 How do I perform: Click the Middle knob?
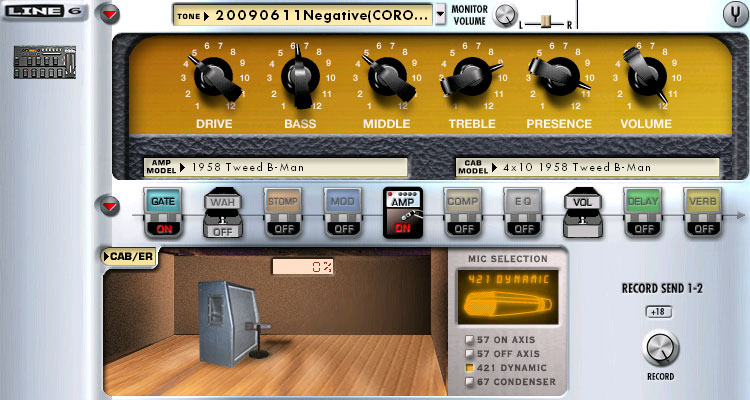(386, 77)
